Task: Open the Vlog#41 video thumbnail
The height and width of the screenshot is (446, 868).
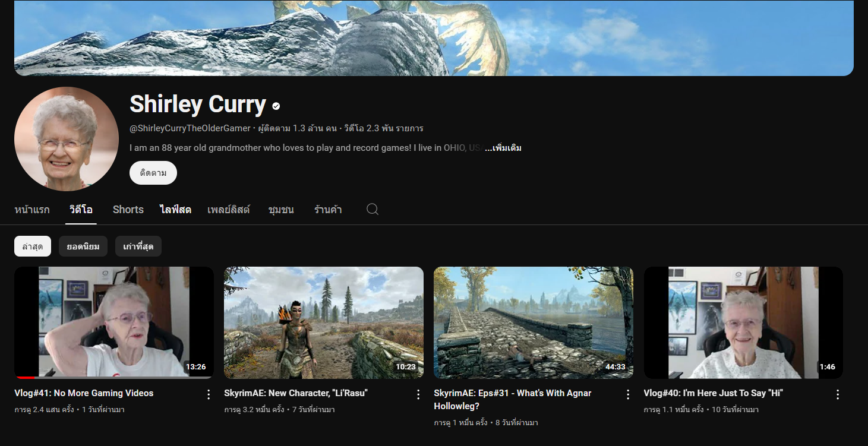Action: pos(114,322)
